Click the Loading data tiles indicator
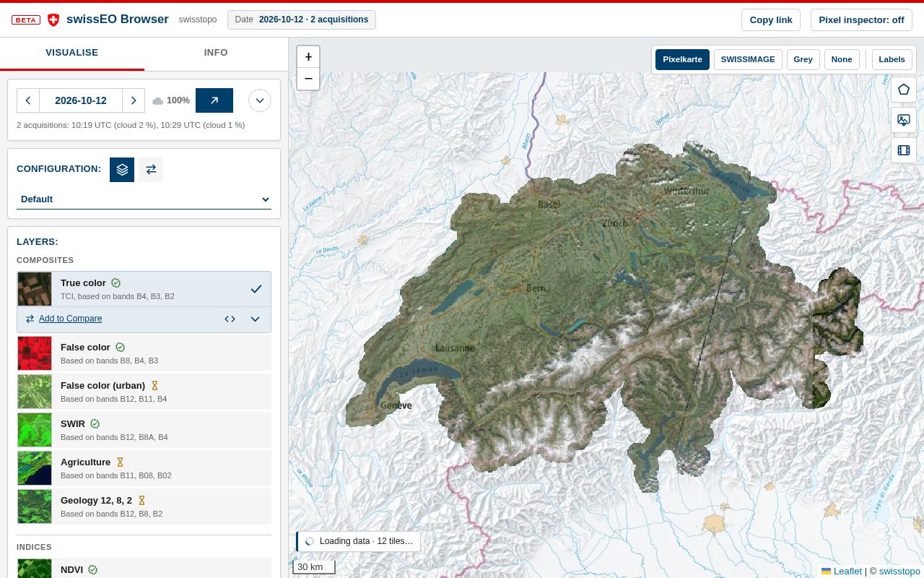 tap(359, 541)
